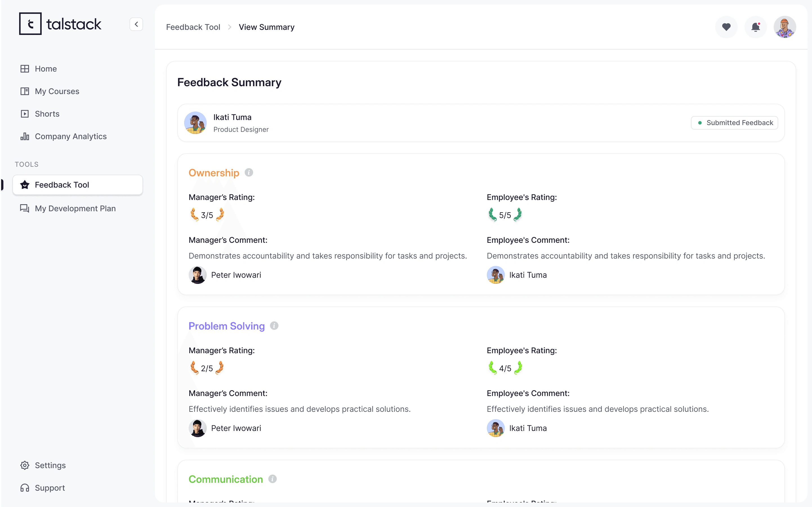
Task: Open the notifications bell
Action: (x=755, y=27)
